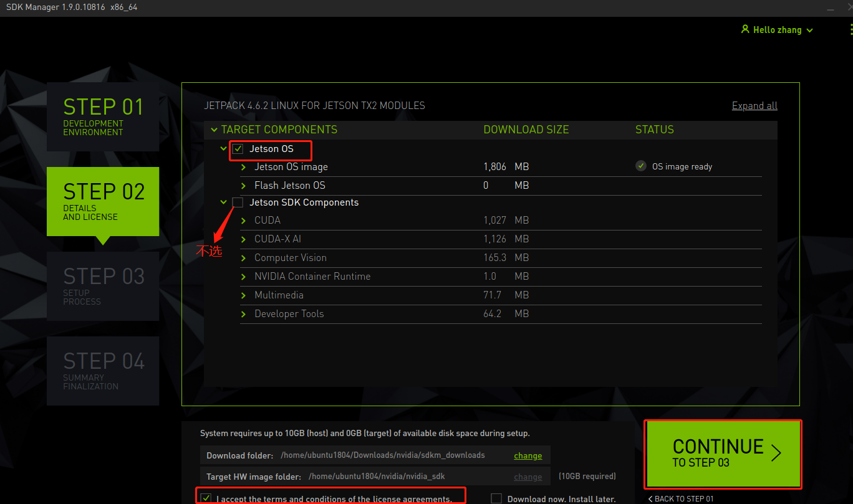Select STEP 03 Setup Process
Screen dimensions: 853x504
click(x=103, y=286)
